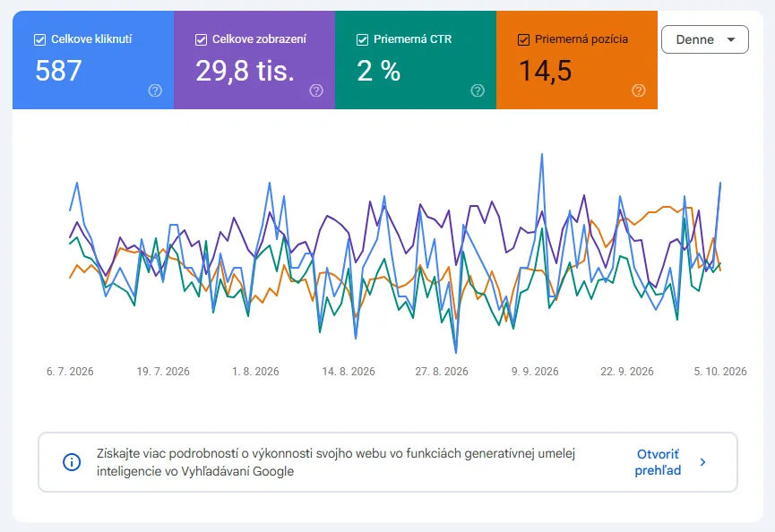Screen dimensions: 775x532
Task: Uncheck the Celkove kliknutí checkbox
Action: pos(40,39)
